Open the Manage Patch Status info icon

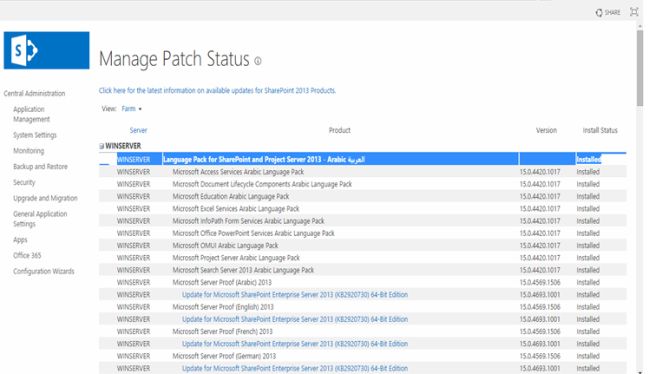point(258,61)
